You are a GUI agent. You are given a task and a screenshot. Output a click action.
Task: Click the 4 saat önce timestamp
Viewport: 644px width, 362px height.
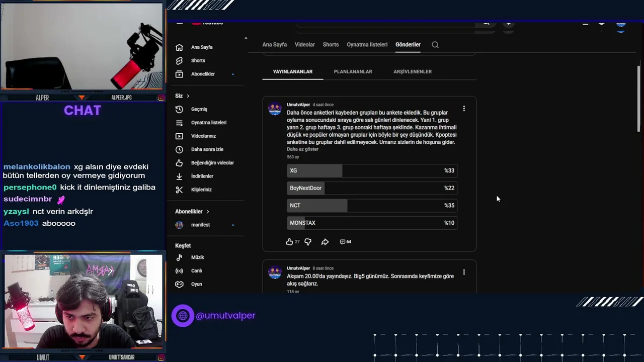tap(323, 105)
